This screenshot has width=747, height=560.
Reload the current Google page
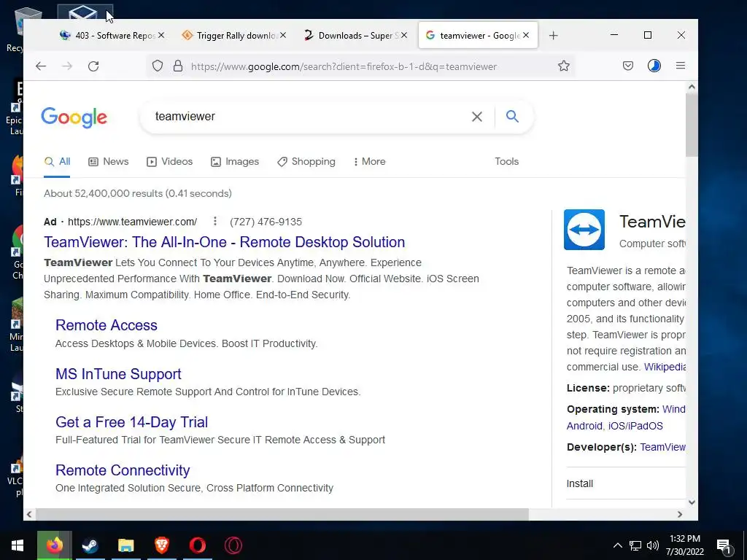click(x=93, y=66)
